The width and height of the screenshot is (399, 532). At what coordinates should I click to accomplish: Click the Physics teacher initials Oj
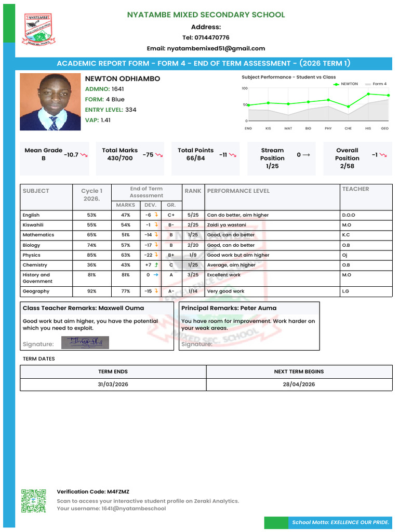[344, 255]
